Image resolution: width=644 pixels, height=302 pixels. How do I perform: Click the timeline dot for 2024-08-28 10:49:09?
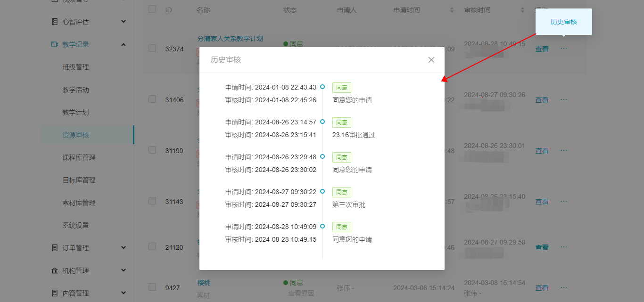click(322, 226)
